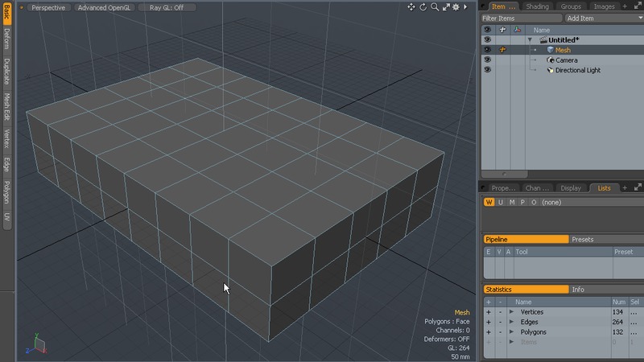The image size is (644, 362).
Task: Click the plus icon beside Vertices
Action: (x=488, y=311)
